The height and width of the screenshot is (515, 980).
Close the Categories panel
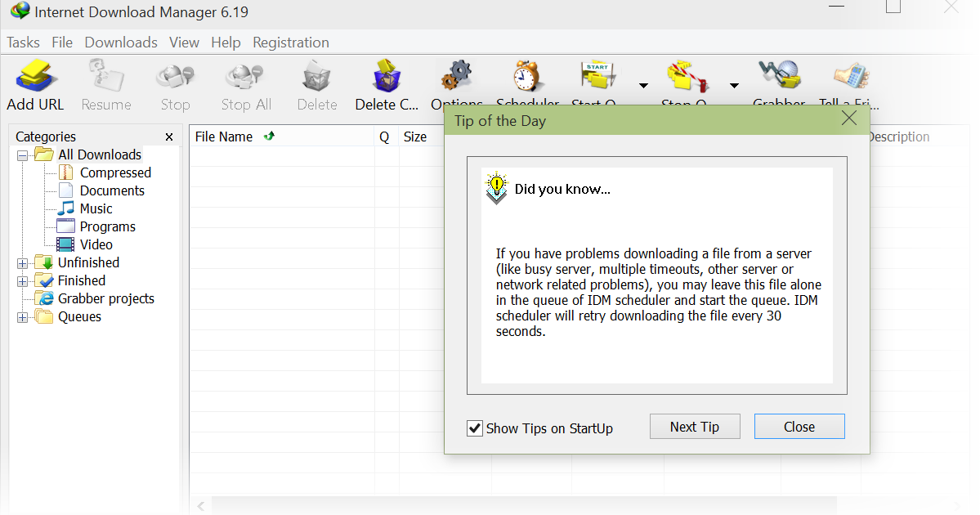tap(168, 137)
